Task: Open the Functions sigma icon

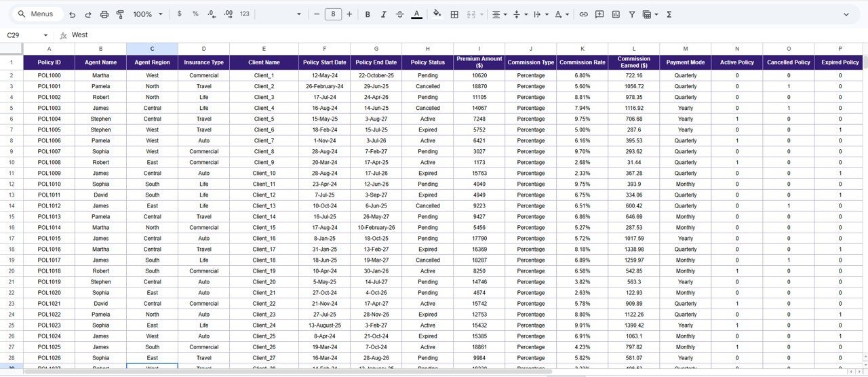Action: pos(669,14)
